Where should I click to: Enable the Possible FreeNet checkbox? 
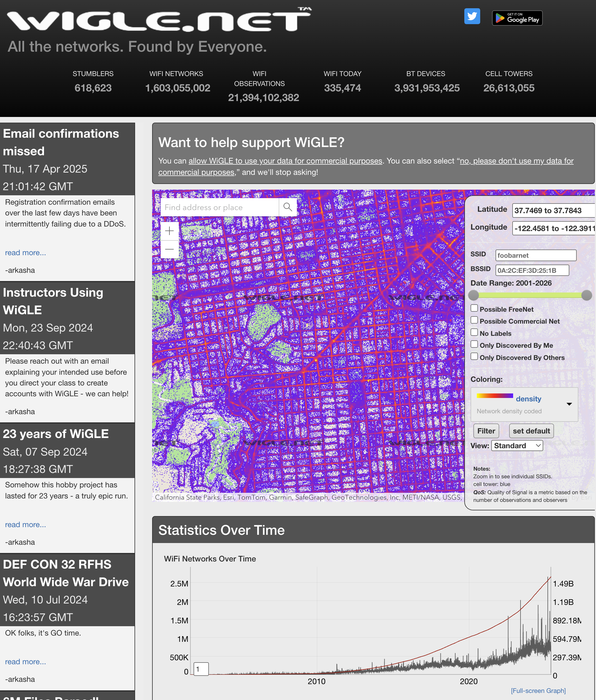[x=474, y=308]
